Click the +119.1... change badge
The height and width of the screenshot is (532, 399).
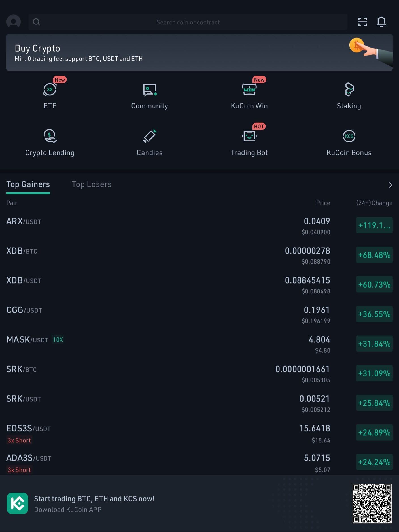(374, 225)
